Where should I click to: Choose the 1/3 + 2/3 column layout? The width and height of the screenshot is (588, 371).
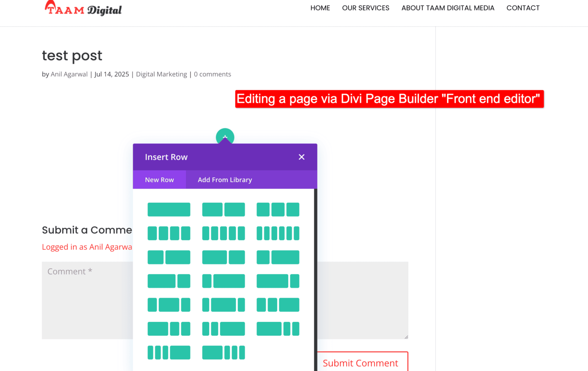pos(278,257)
